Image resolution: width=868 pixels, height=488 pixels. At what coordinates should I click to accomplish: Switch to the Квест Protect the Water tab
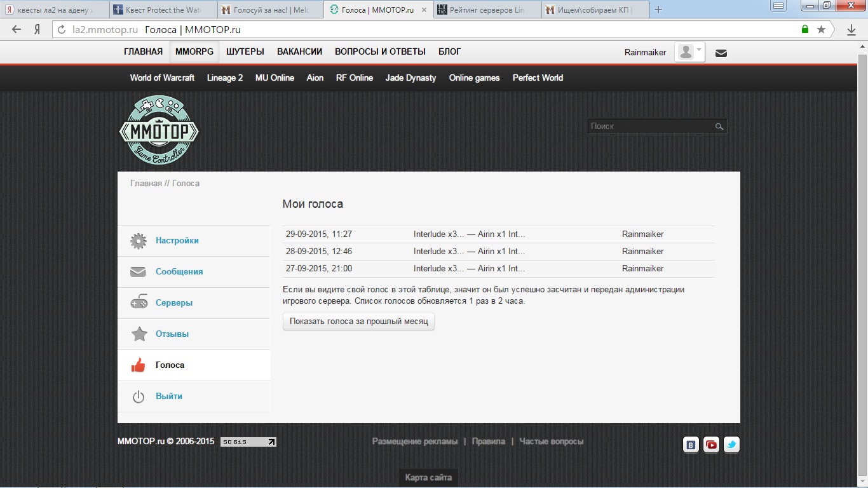pyautogui.click(x=163, y=10)
